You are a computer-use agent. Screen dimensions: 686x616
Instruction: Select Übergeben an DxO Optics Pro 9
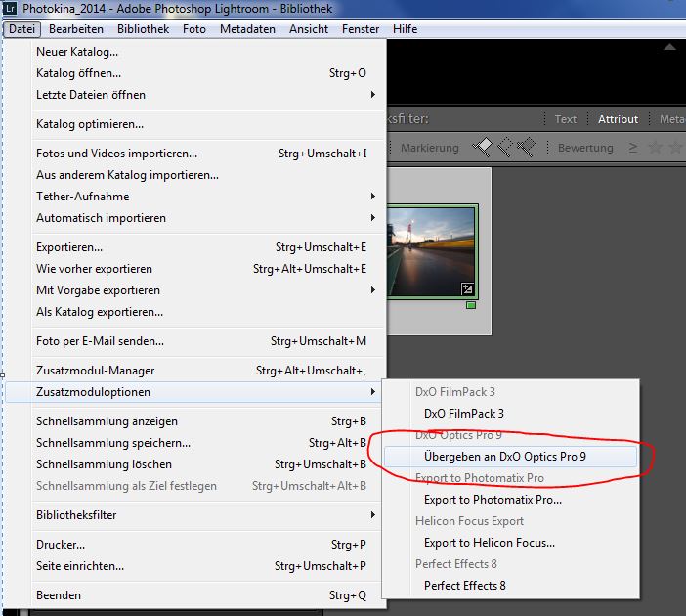tap(510, 457)
